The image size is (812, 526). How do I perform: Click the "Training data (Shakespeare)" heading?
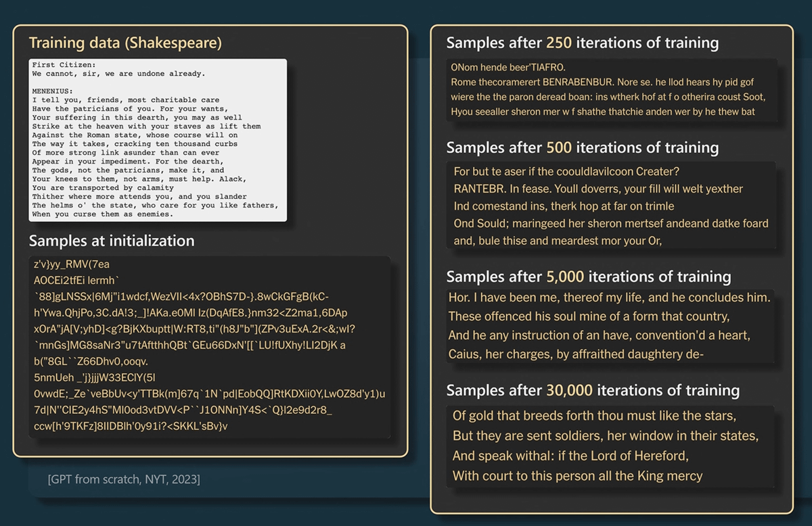125,43
